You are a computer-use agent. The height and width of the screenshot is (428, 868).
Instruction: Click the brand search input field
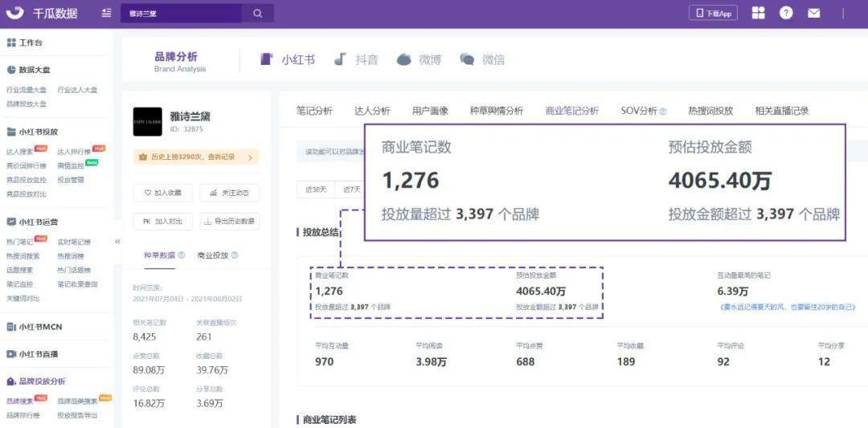point(181,14)
